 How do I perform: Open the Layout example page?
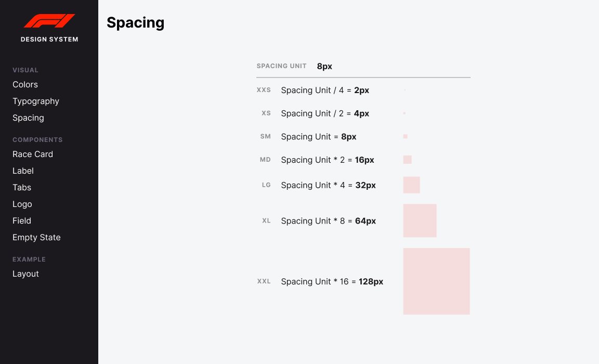[25, 274]
